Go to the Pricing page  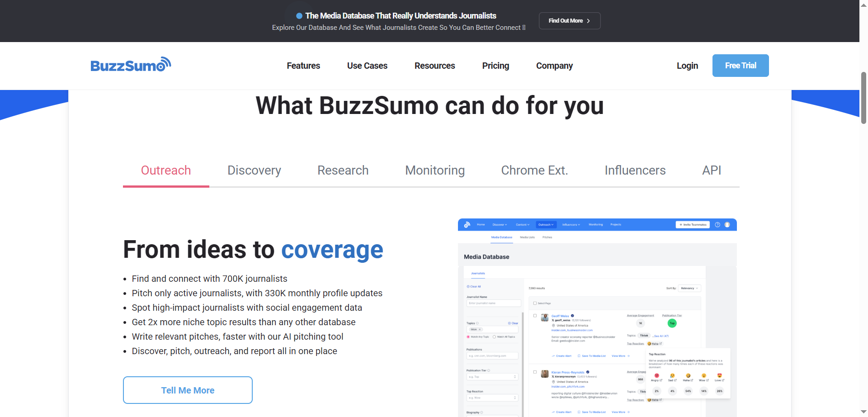coord(495,66)
